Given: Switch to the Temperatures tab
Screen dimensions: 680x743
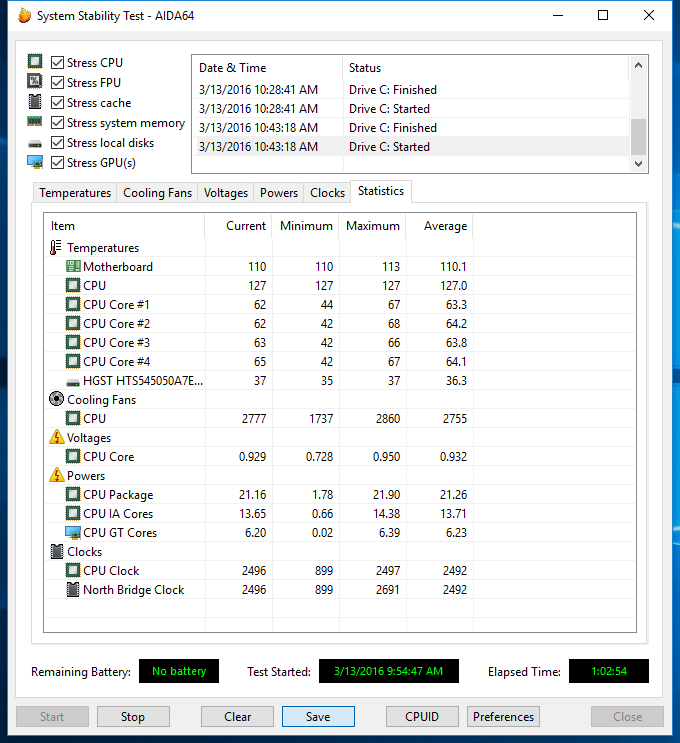Looking at the screenshot, I should pos(75,193).
